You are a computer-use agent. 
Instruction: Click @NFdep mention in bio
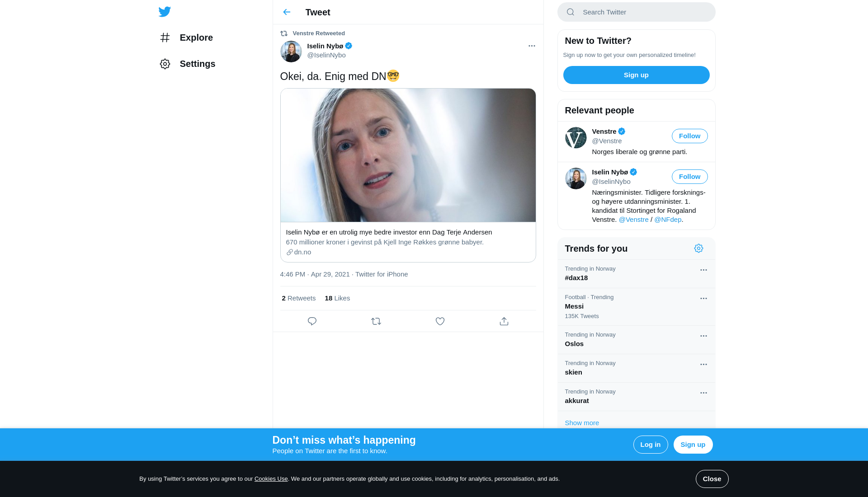point(668,220)
